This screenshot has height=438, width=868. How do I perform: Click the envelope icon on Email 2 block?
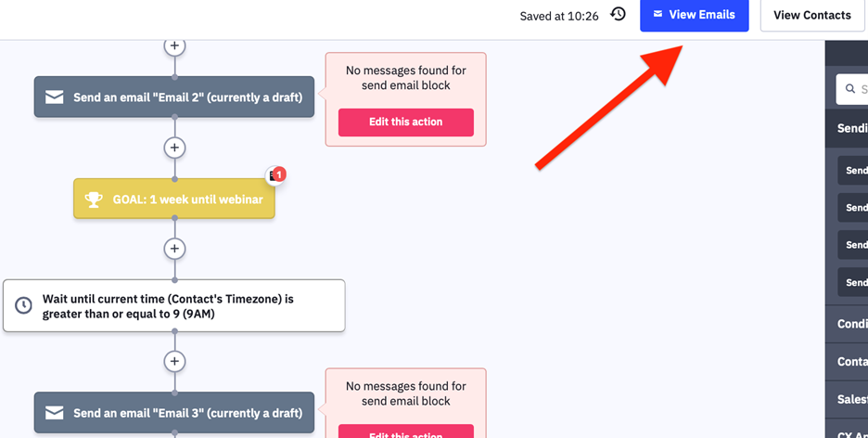(54, 97)
